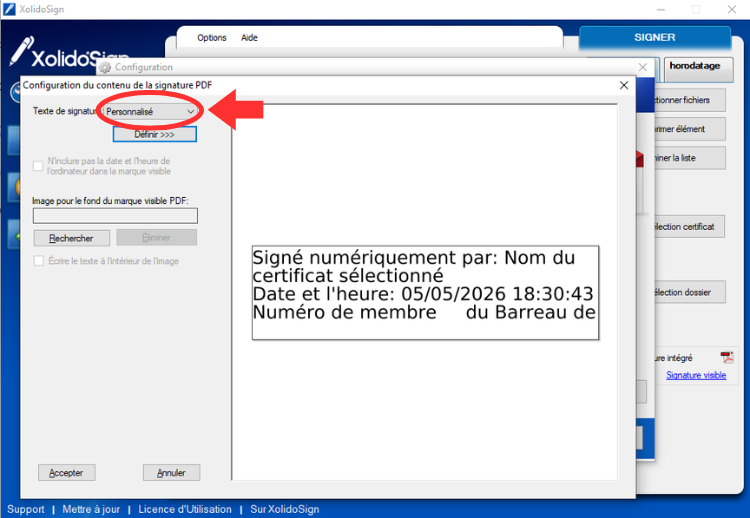Viewport: 750px width, 518px height.
Task: Click the PDF icon near Signature visible
Action: (x=727, y=357)
